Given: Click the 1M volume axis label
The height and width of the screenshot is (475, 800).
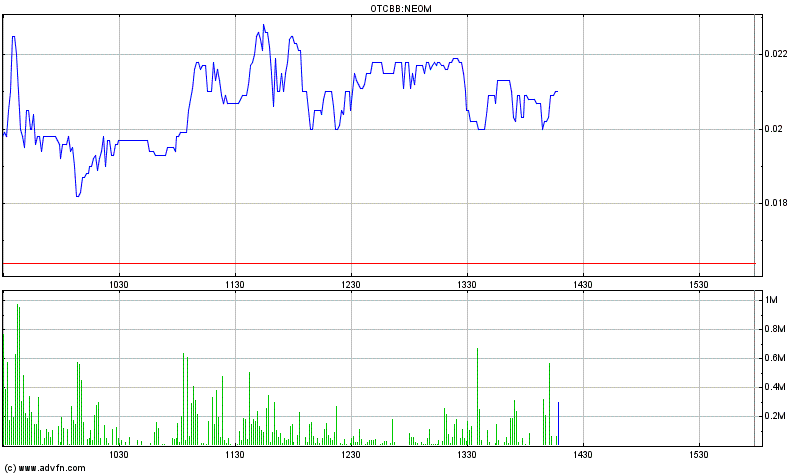Looking at the screenshot, I should pyautogui.click(x=771, y=300).
